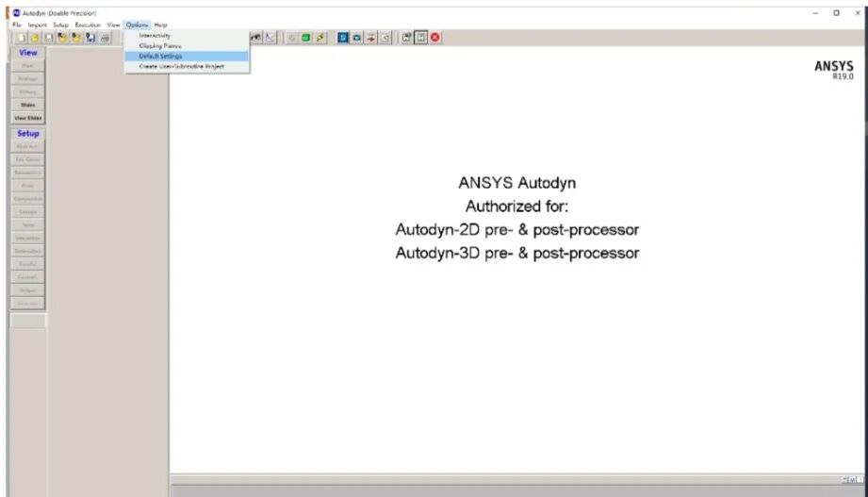Click the View Slides button
Image resolution: width=868 pixels, height=497 pixels.
[x=27, y=118]
